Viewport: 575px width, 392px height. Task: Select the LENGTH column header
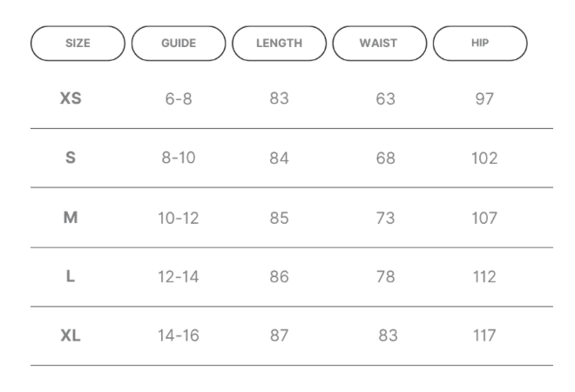(279, 44)
